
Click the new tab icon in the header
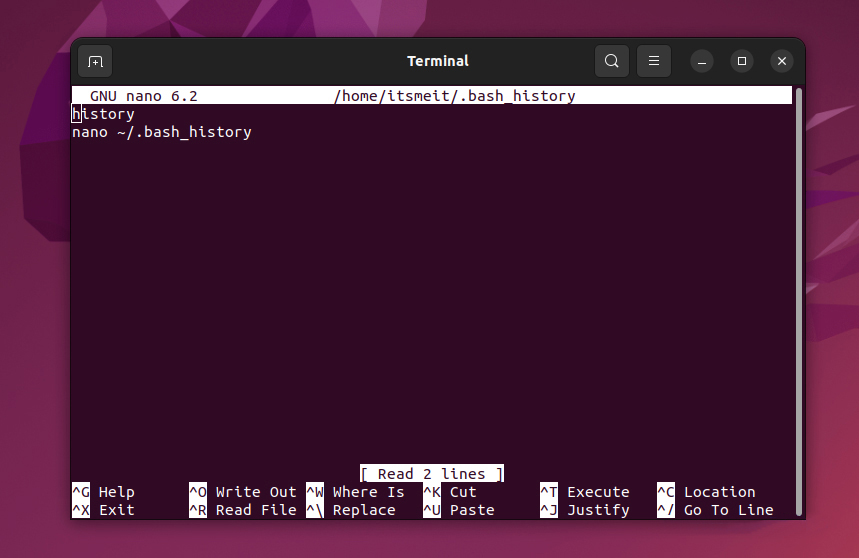coord(95,61)
